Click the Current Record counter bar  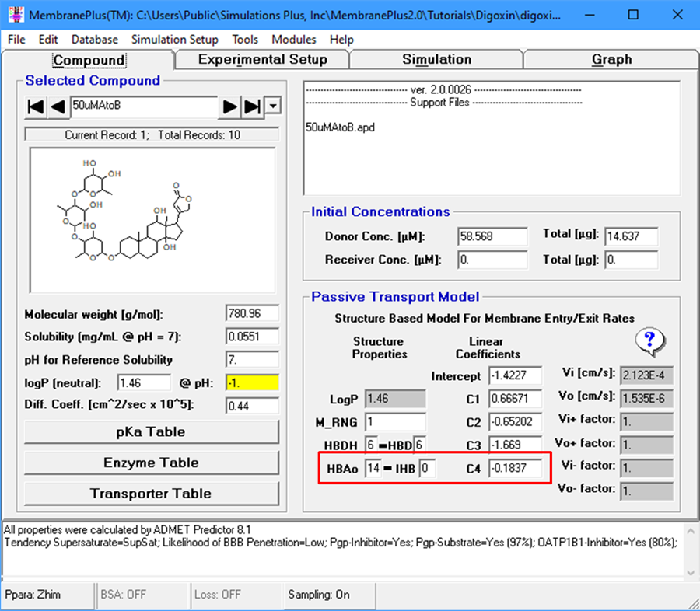(152, 134)
